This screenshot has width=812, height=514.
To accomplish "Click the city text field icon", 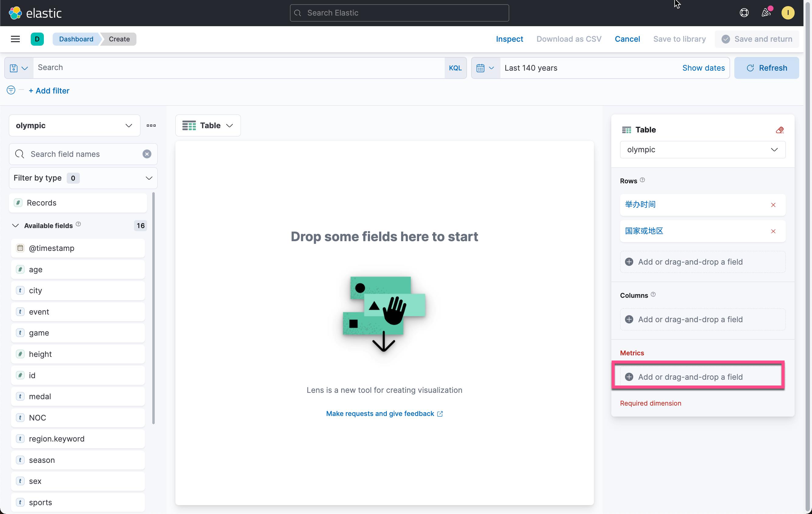I will click(x=20, y=290).
